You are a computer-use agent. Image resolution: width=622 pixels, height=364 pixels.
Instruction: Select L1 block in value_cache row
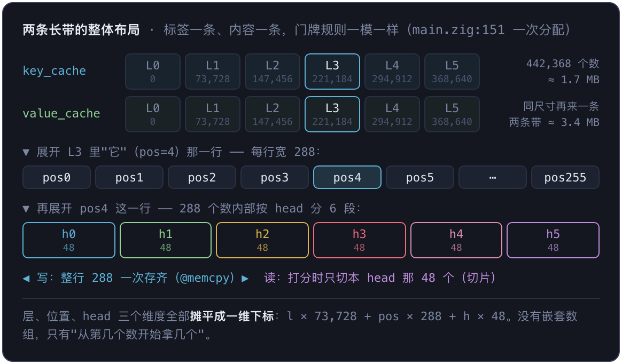tap(213, 114)
